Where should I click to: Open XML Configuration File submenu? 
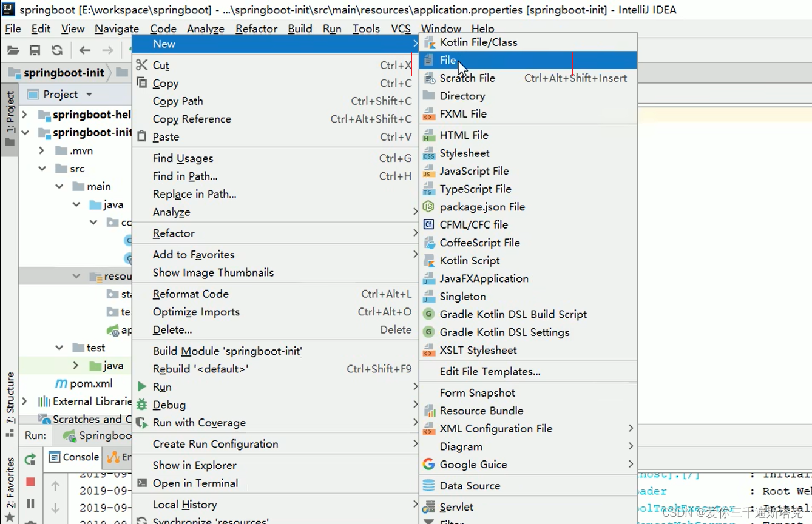pos(528,429)
